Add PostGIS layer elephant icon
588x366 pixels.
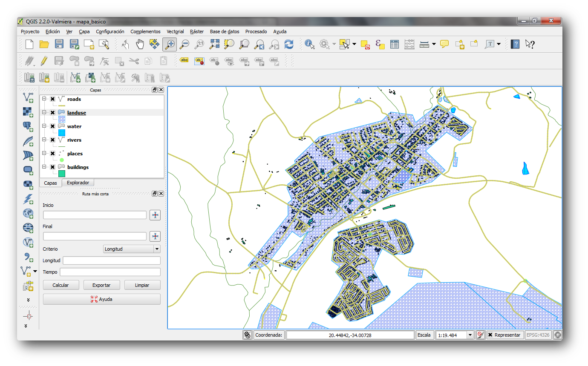point(28,126)
